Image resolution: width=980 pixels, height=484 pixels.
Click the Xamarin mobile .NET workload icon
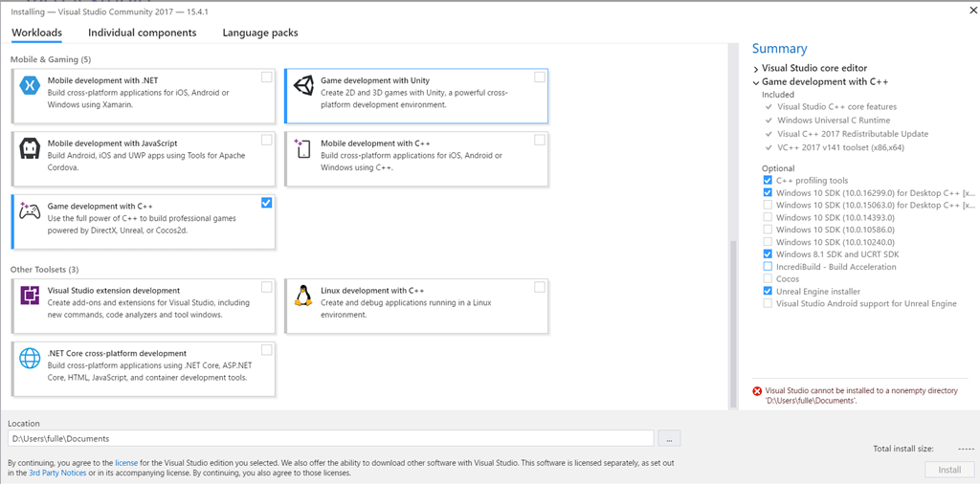(x=31, y=86)
